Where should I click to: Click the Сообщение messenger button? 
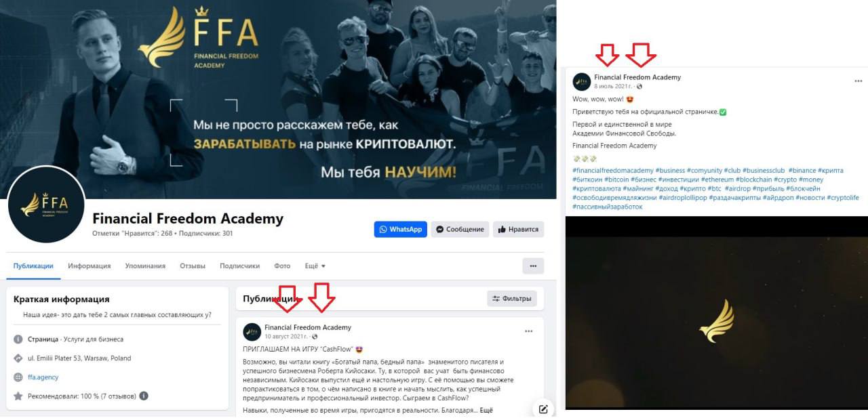point(460,229)
